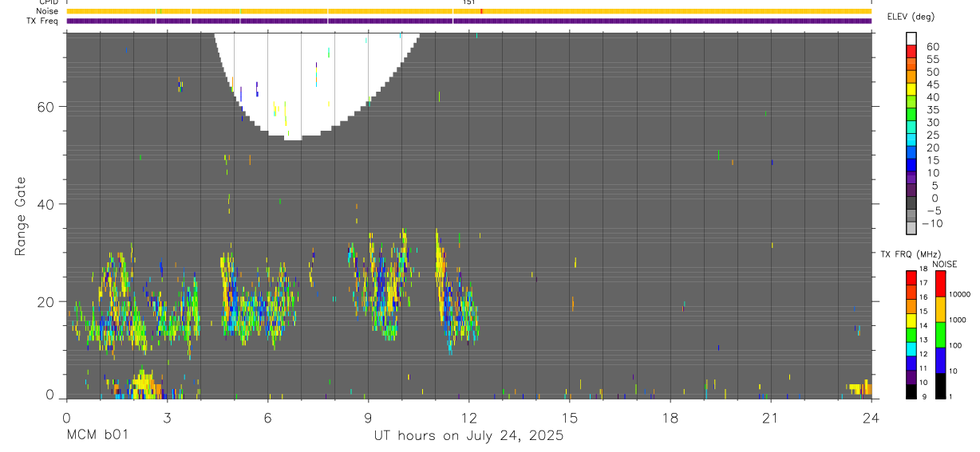Click the '151' CPID value label

coord(468,3)
